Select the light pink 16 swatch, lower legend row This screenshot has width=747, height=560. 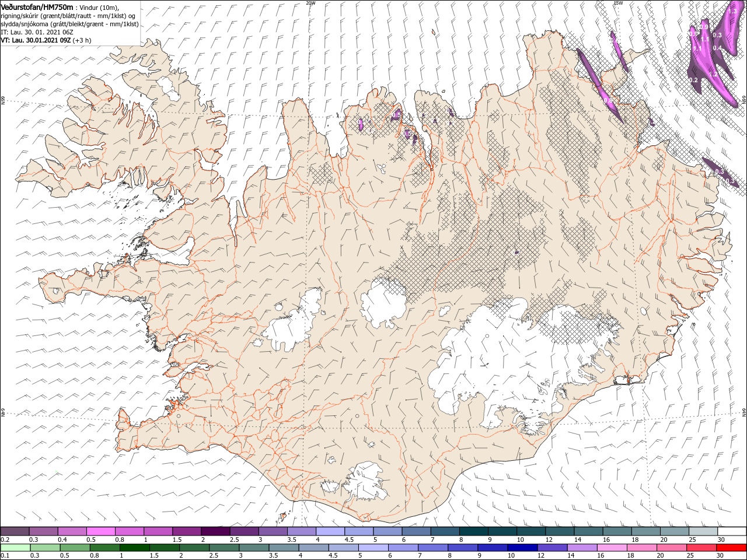click(611, 547)
